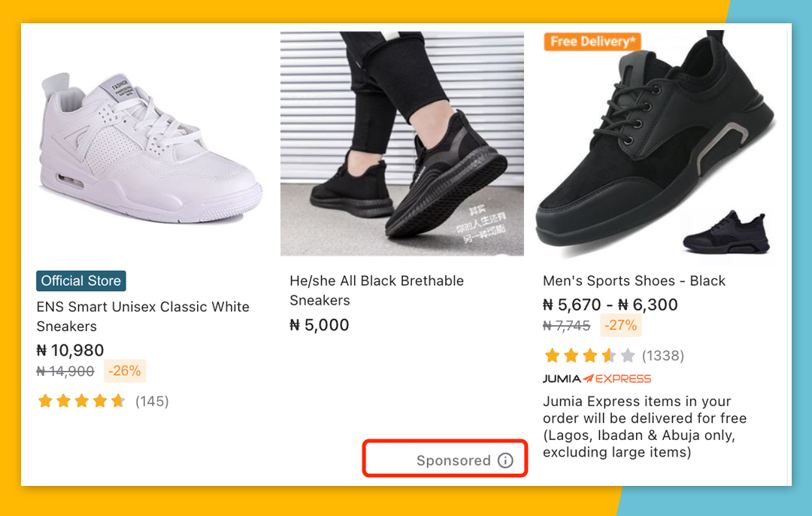Click the strikethrough ₦14,900 price
This screenshot has width=812, height=516.
65,371
